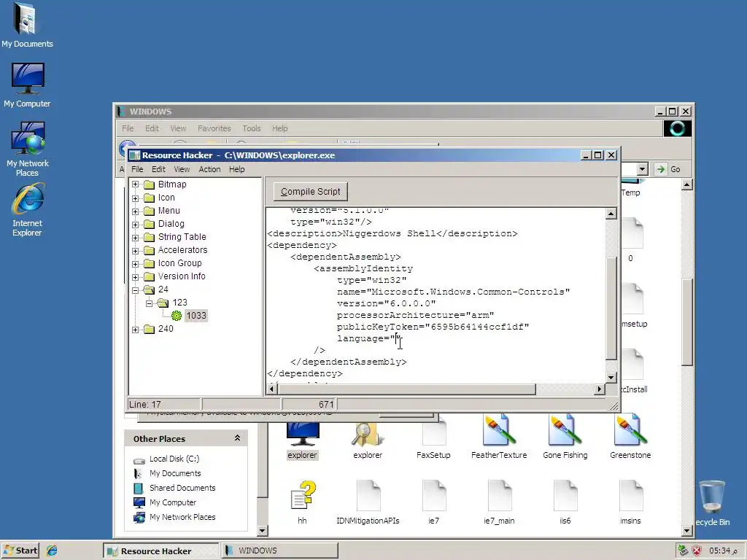Open Resource Hacker View menu
Image resolution: width=747 pixels, height=560 pixels.
[182, 169]
